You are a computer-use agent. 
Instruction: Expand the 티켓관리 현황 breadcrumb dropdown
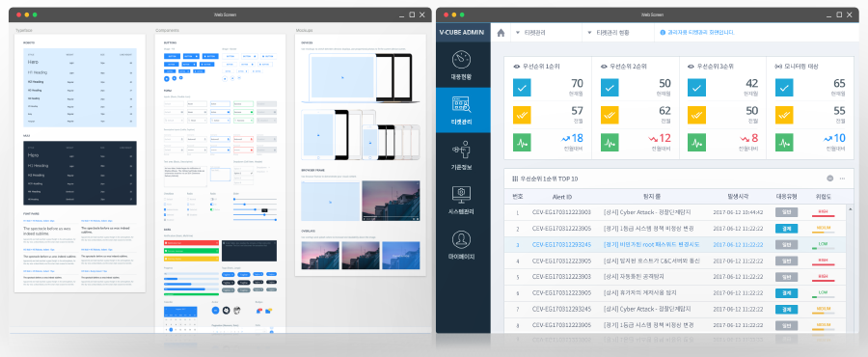[x=589, y=33]
